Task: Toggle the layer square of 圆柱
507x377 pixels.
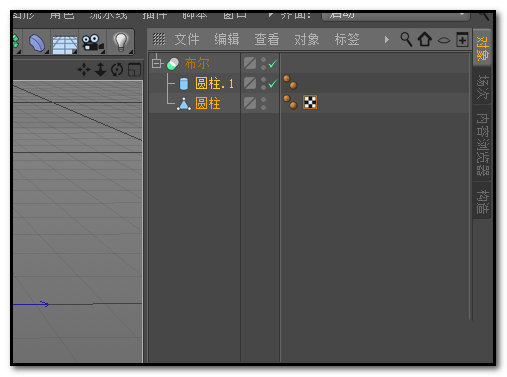Action: pos(250,103)
